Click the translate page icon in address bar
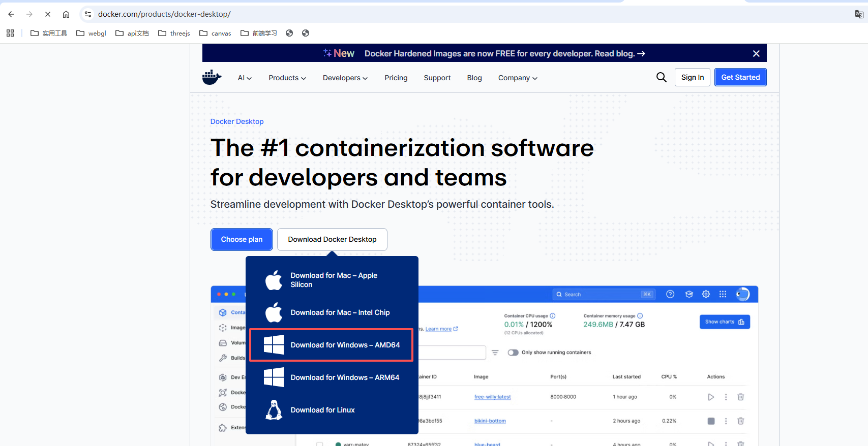This screenshot has width=868, height=446. point(859,14)
